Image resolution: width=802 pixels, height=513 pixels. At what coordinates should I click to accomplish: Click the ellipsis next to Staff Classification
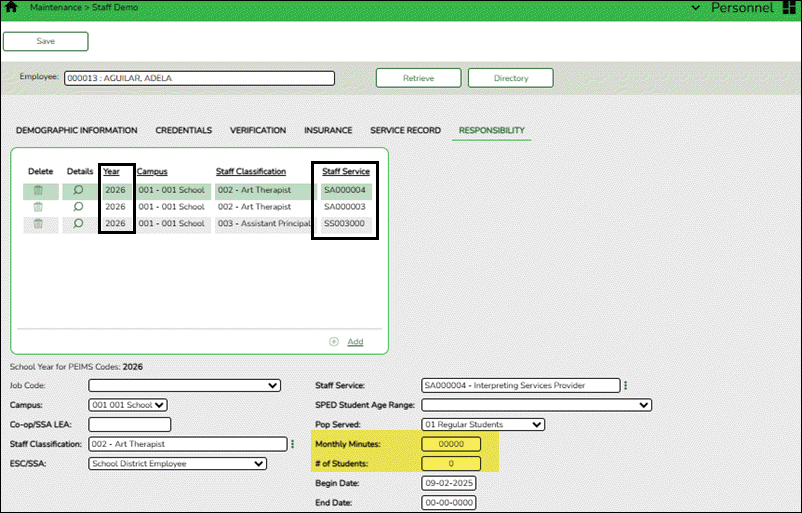[292, 444]
